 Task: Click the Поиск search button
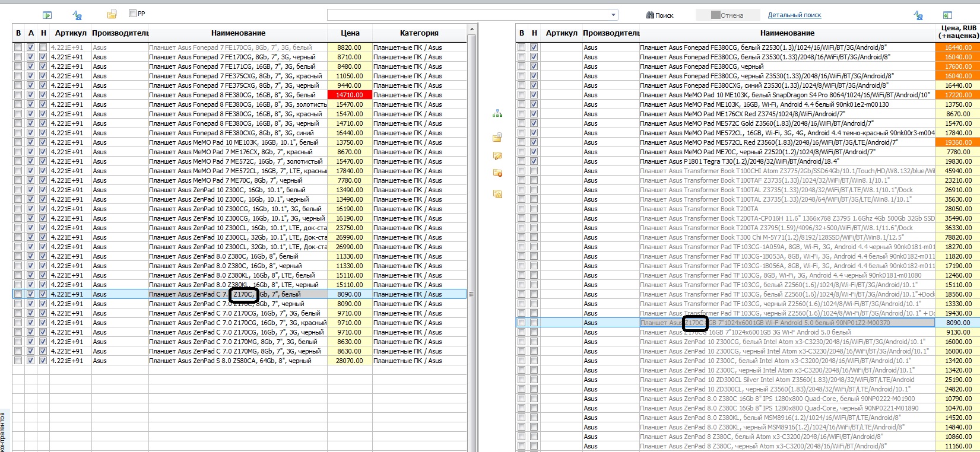(x=660, y=15)
